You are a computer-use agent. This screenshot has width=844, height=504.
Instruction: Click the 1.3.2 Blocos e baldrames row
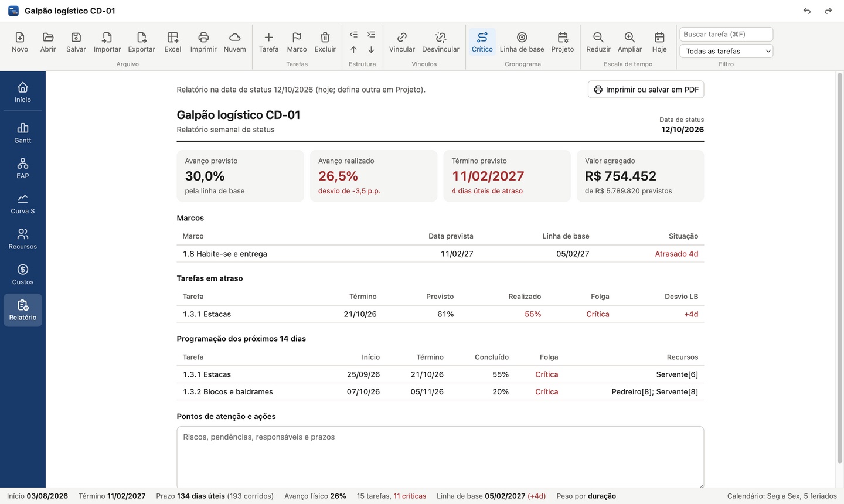(x=440, y=391)
